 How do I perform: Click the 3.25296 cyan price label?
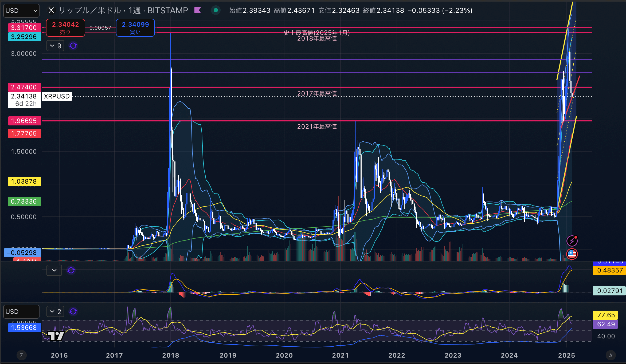pyautogui.click(x=24, y=37)
